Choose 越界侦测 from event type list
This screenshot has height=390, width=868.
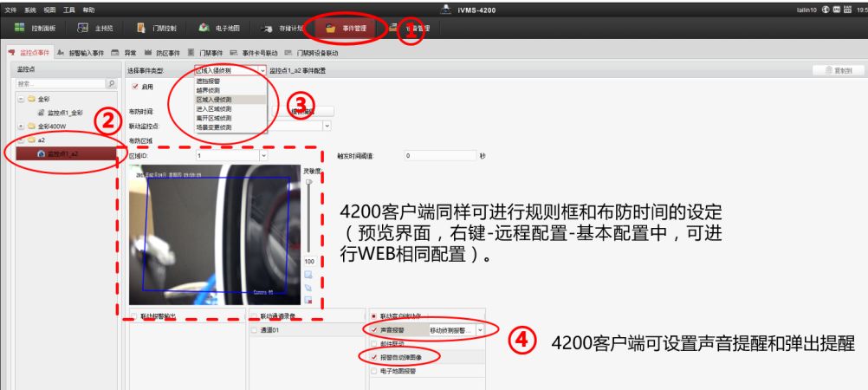pyautogui.click(x=208, y=89)
